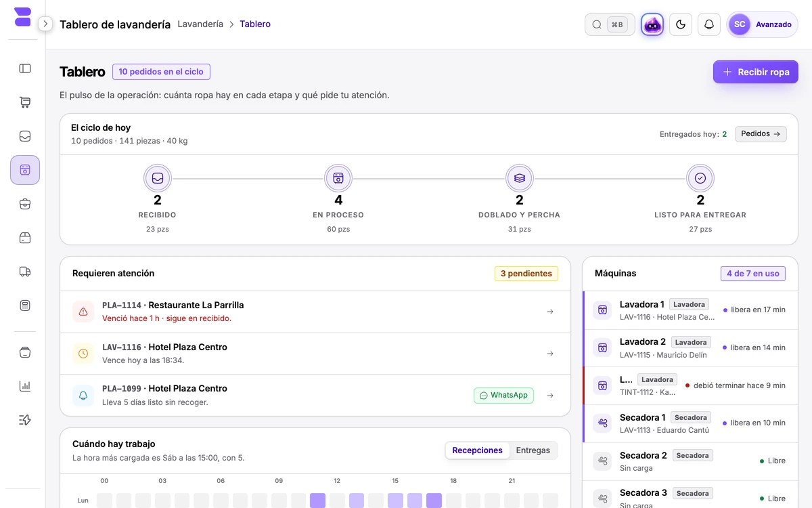
Task: Launch the purple AI assistant button
Action: [x=652, y=24]
